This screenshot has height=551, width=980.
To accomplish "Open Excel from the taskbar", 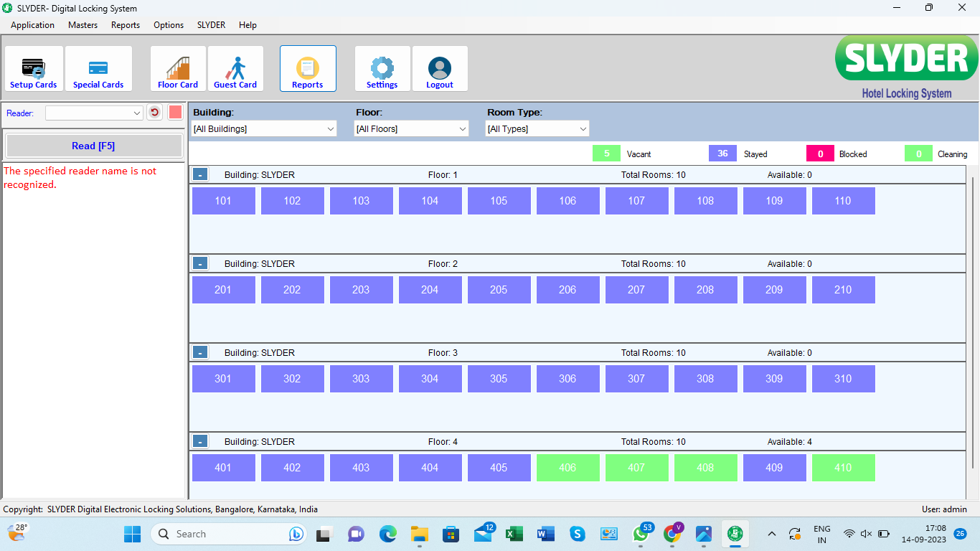I will click(x=514, y=534).
